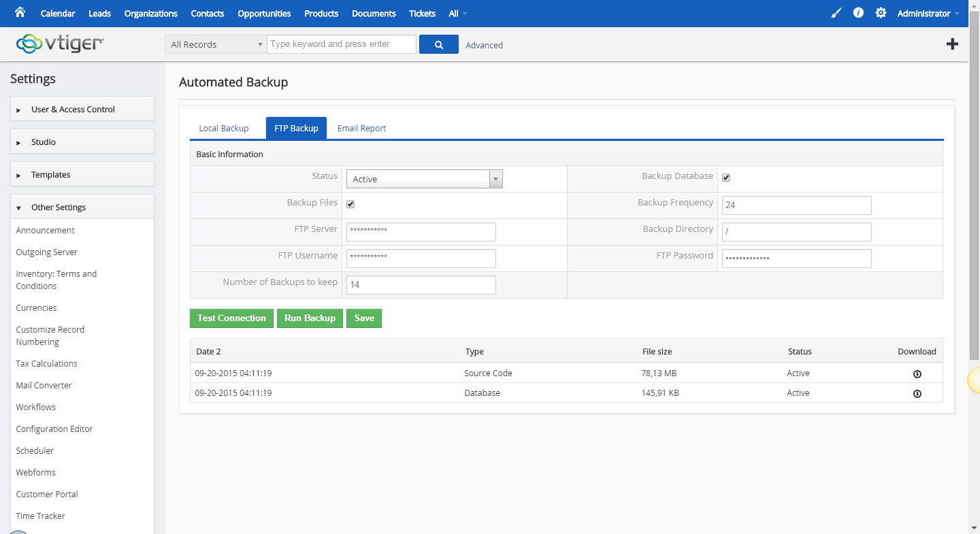Click the magnifier search button

[439, 45]
